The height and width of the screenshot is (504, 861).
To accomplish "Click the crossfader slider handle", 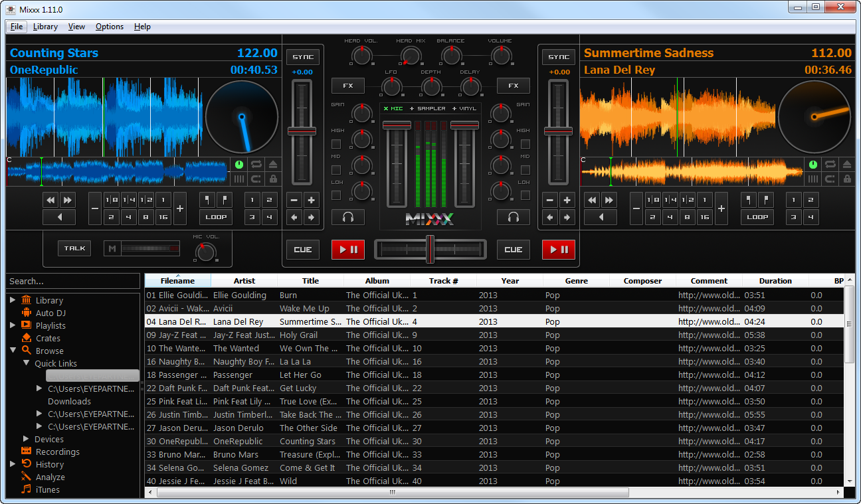I will point(430,249).
